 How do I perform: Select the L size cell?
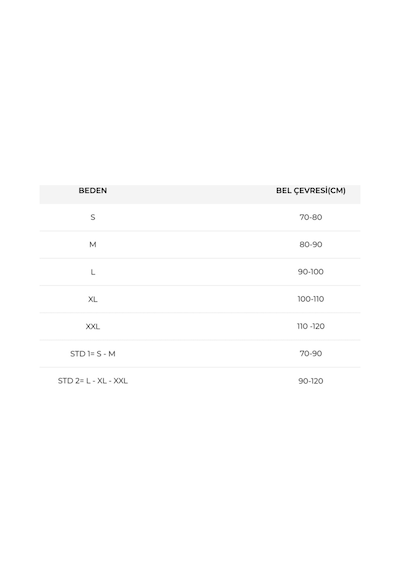click(x=93, y=272)
